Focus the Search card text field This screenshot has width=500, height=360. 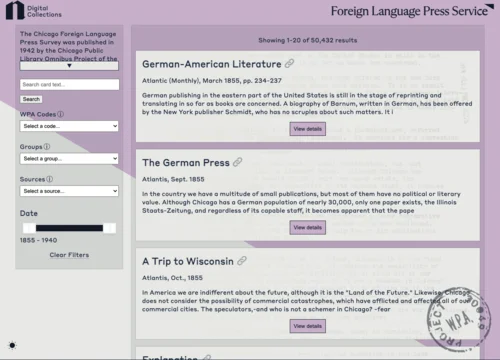69,84
